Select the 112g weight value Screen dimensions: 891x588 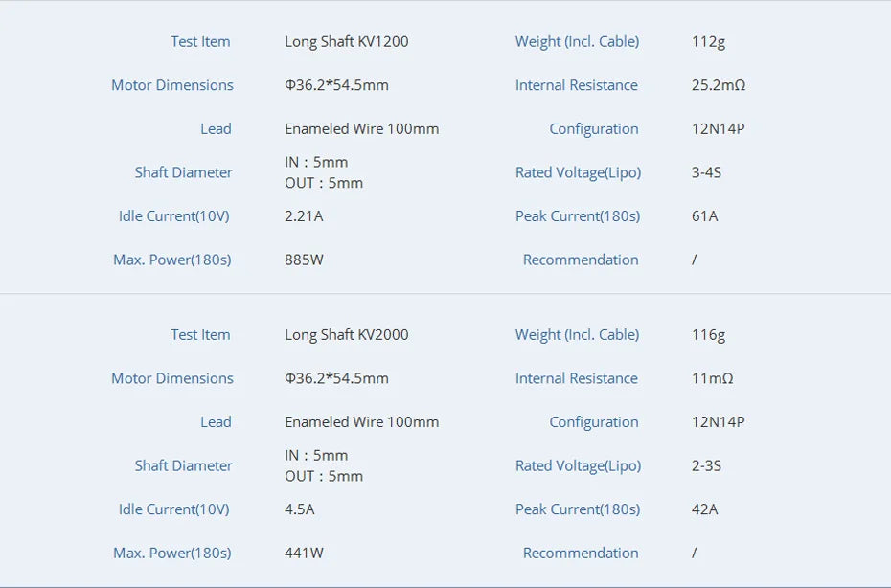[x=708, y=42]
